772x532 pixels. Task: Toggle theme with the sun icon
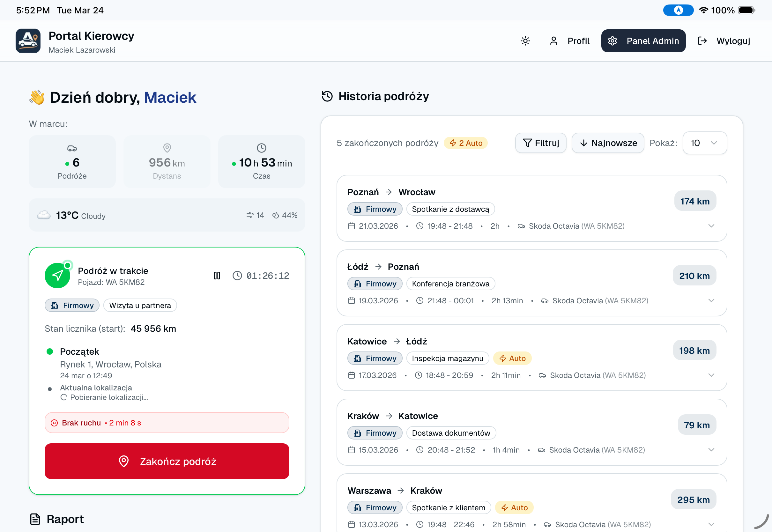pyautogui.click(x=525, y=41)
